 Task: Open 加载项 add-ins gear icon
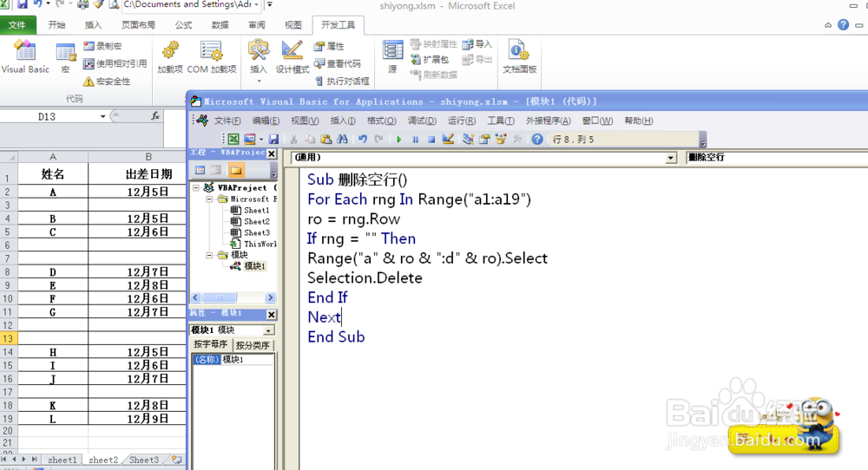pos(170,57)
